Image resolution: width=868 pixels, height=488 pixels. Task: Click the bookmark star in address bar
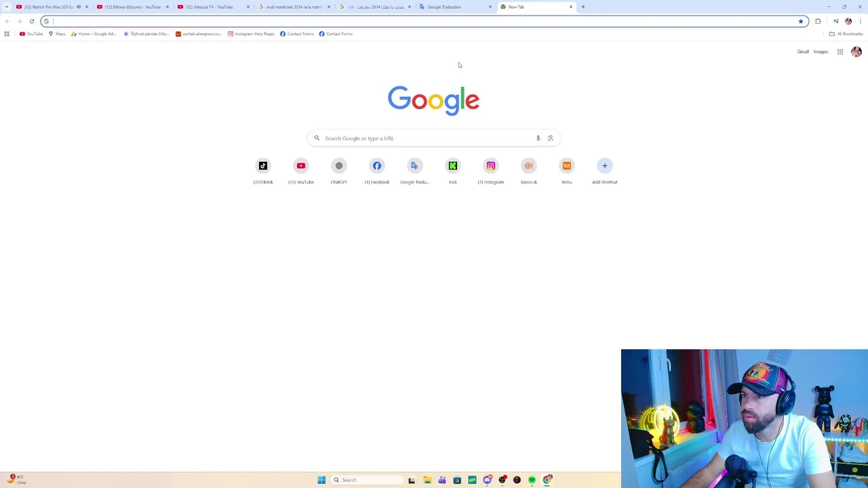click(x=801, y=21)
